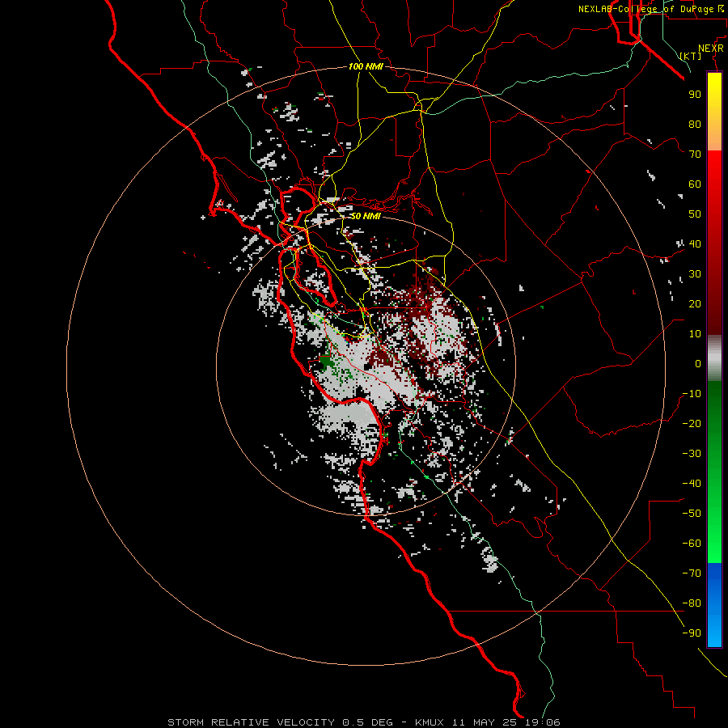The image size is (728, 728).
Task: Click the -80 value on the velocity scale
Action: 692,603
